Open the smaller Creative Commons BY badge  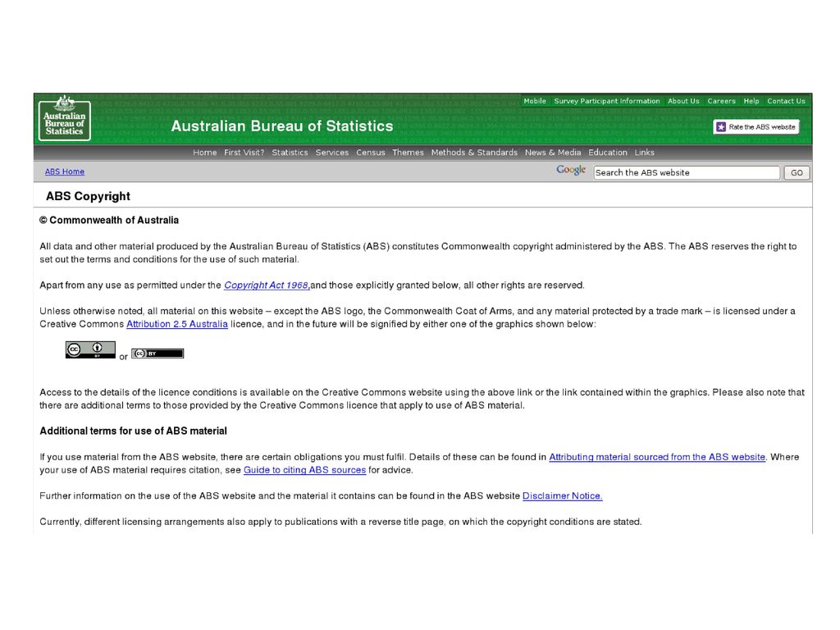tap(157, 354)
